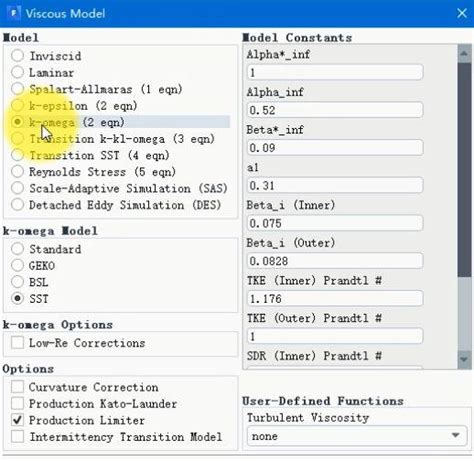Viewport: 474px width, 461px height.
Task: Open Turbulent Viscosity dropdown
Action: pyautogui.click(x=357, y=436)
